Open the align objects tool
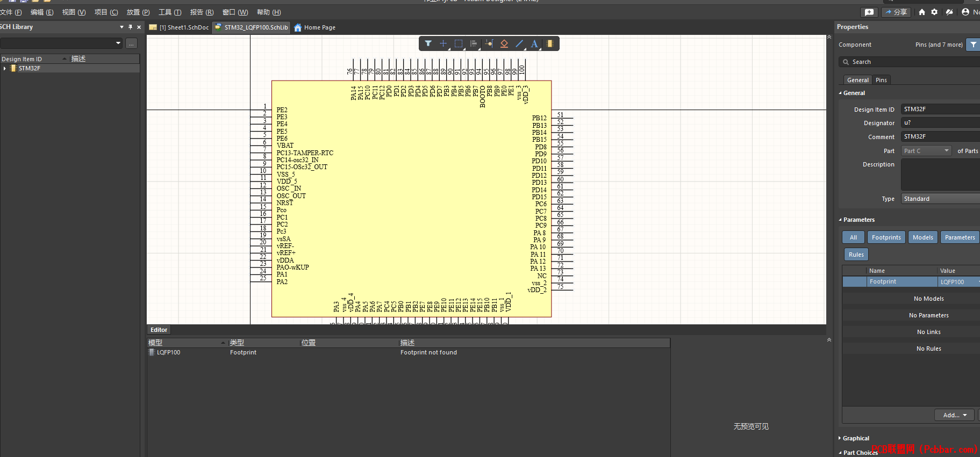Screen dimensions: 980x457 pos(473,43)
